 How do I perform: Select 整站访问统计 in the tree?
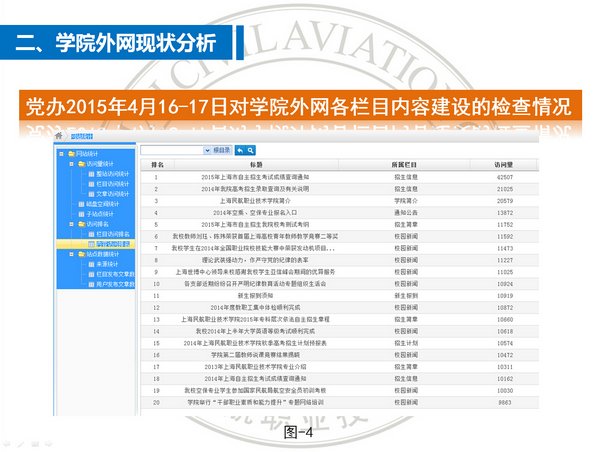113,174
